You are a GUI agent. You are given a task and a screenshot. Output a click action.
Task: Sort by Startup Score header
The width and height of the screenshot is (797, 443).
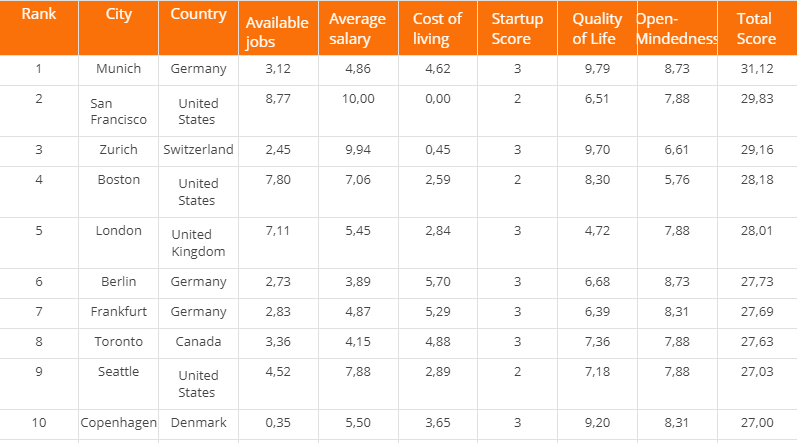click(517, 29)
